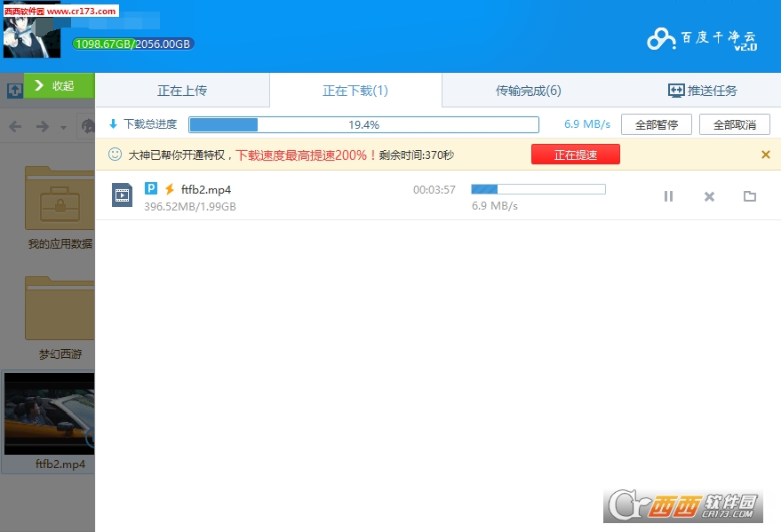Image resolution: width=781 pixels, height=532 pixels.
Task: Click the download arrow icon next to 下载总进度
Action: (x=113, y=124)
